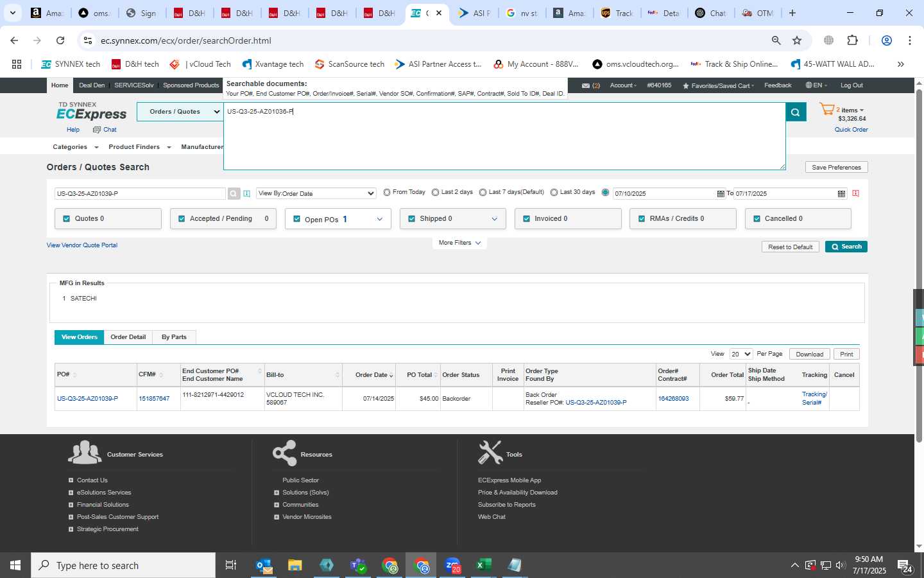Click the red info icon after date range

tap(855, 193)
